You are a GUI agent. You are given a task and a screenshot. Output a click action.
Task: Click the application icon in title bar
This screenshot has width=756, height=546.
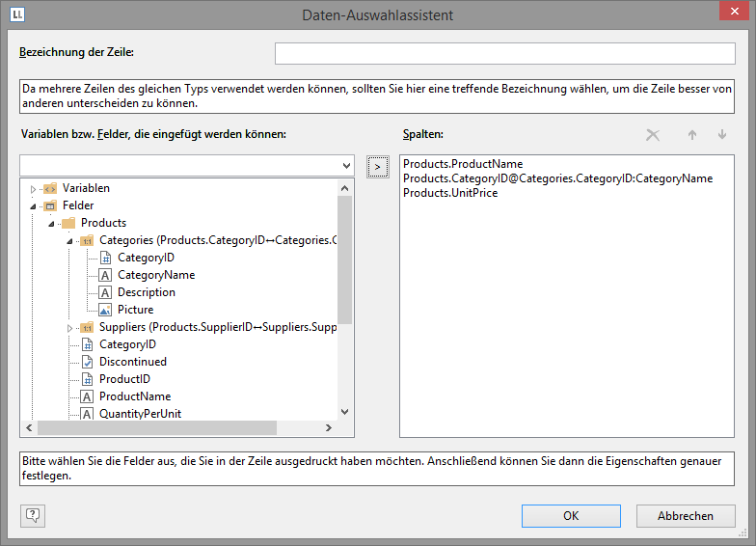(17, 14)
